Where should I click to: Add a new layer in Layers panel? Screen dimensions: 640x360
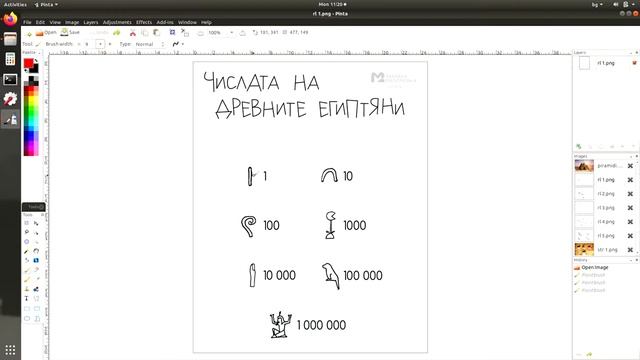click(579, 147)
